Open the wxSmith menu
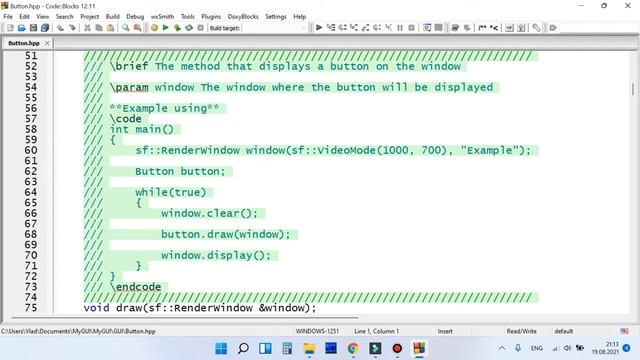 coord(162,16)
